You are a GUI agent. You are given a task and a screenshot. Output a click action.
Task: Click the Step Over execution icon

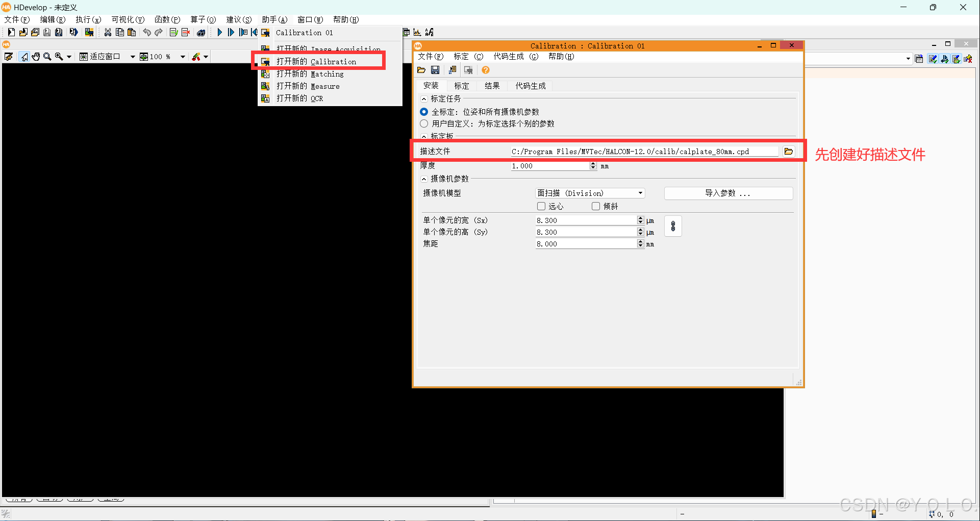click(x=231, y=32)
